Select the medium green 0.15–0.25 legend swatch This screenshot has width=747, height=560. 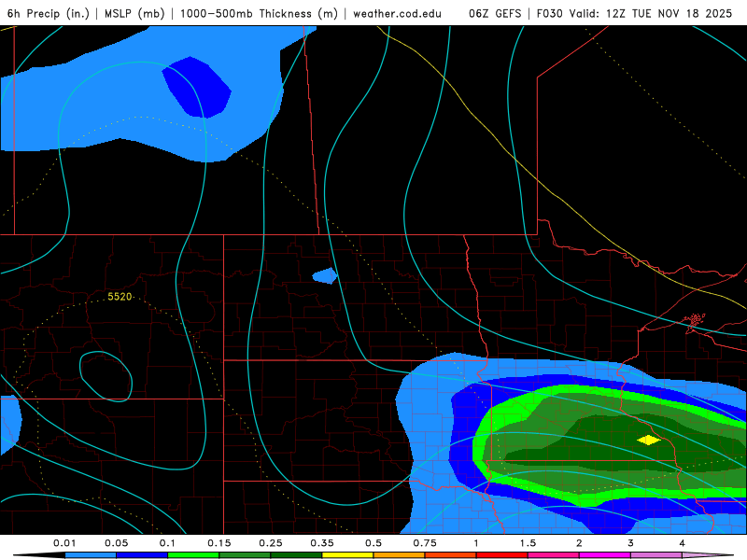point(245,555)
